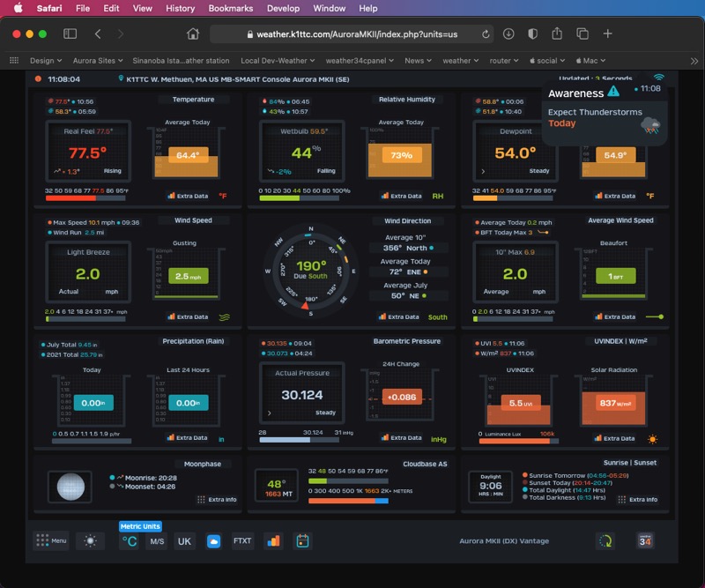Open Wind Direction Extra Data
The height and width of the screenshot is (588, 705).
coord(399,316)
